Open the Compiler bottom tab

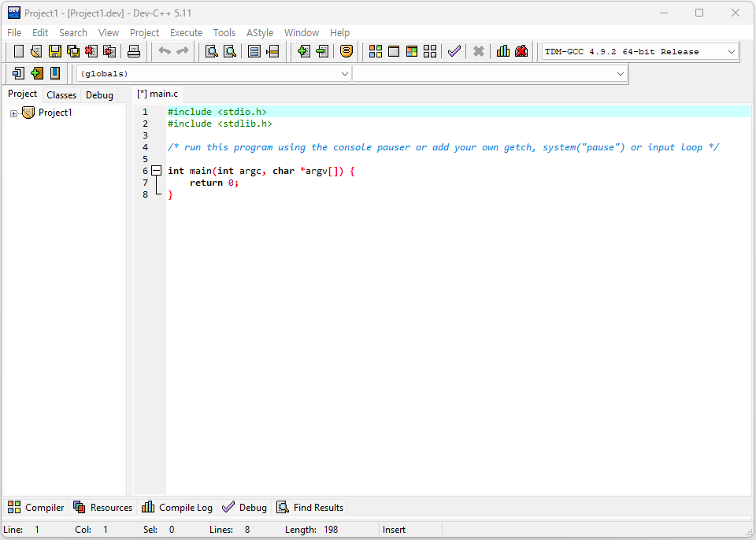[36, 507]
